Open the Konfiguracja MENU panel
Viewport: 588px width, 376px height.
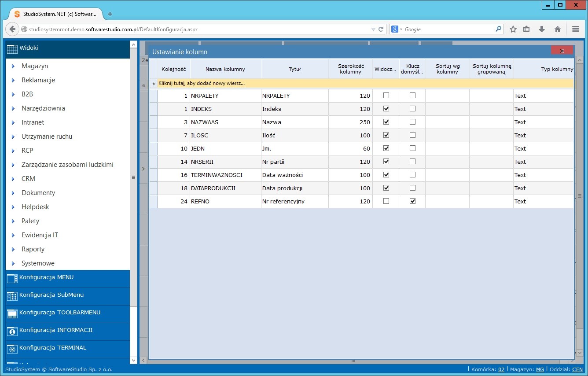click(x=68, y=279)
